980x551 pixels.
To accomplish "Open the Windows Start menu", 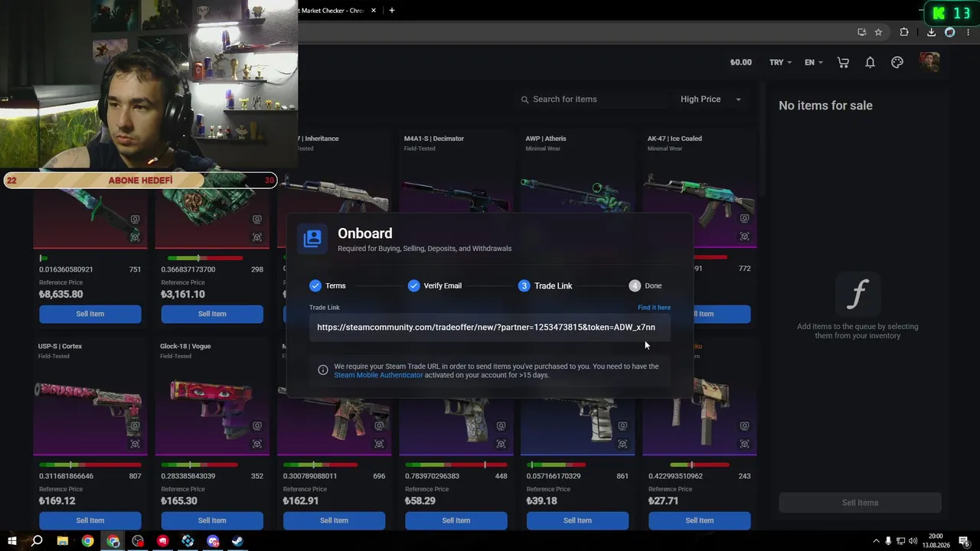I will (x=11, y=541).
